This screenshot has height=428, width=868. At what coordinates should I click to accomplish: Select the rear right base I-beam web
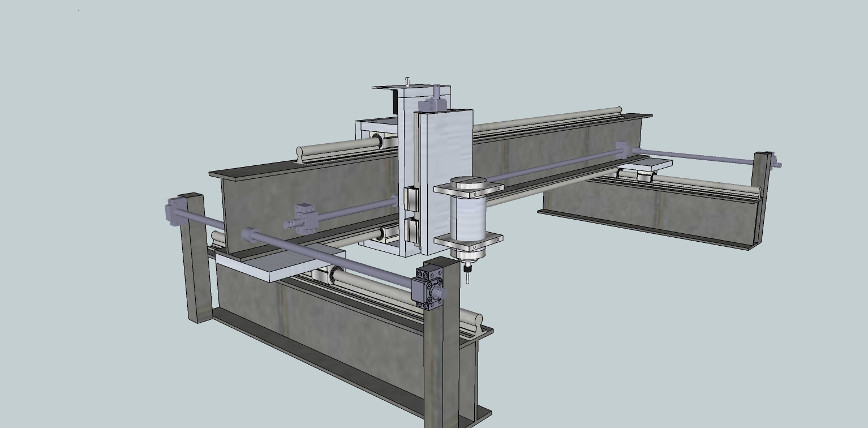(x=651, y=209)
